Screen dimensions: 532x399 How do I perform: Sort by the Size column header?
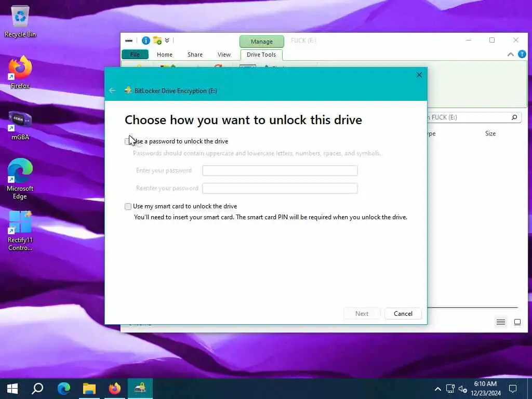coord(490,134)
